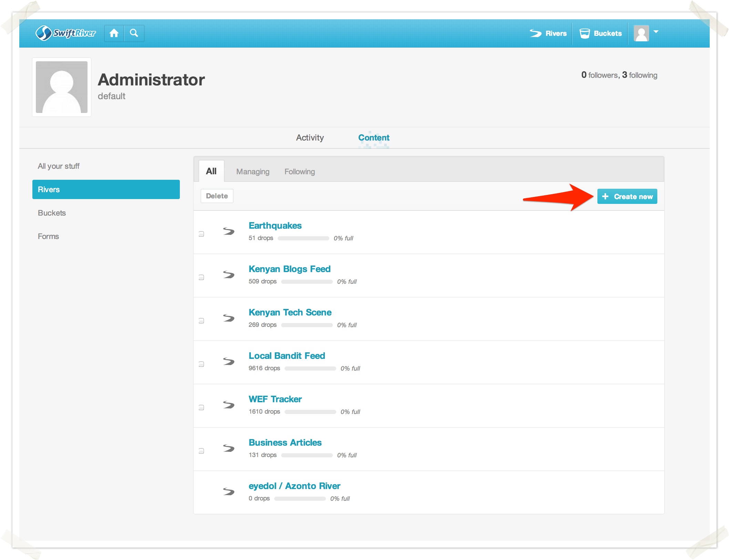Click the SwiftRiver logo
Image resolution: width=729 pixels, height=560 pixels.
click(x=66, y=33)
